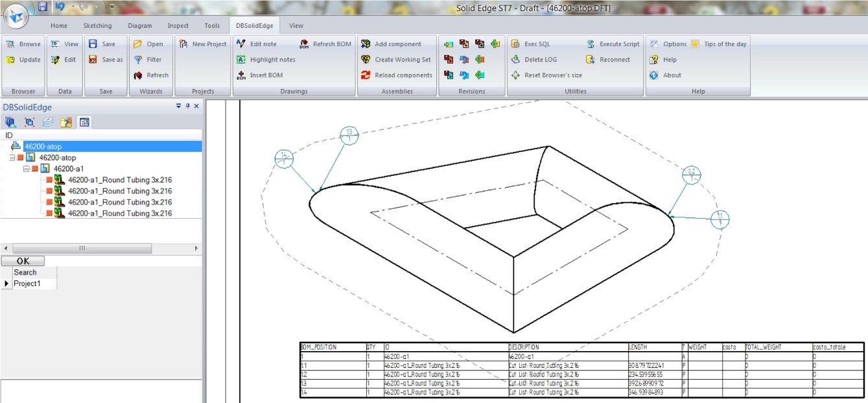Click Reset Browser's size in Utilities
The height and width of the screenshot is (403, 868).
point(546,75)
